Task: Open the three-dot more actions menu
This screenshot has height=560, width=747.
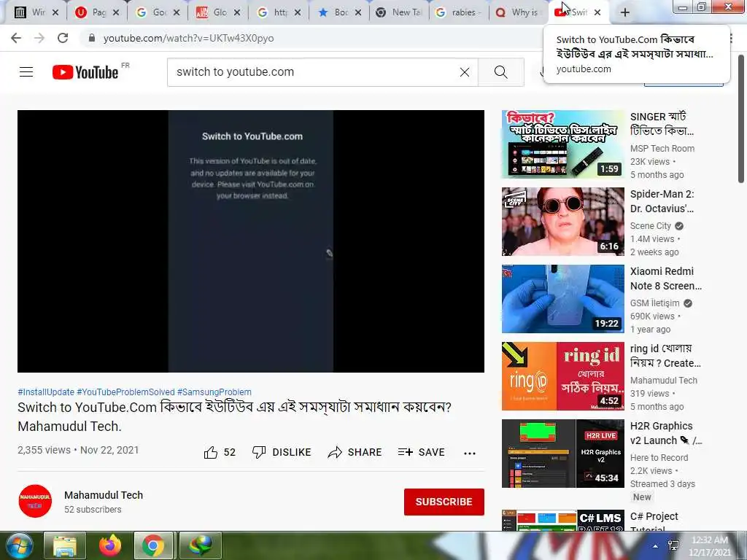Action: click(x=470, y=454)
